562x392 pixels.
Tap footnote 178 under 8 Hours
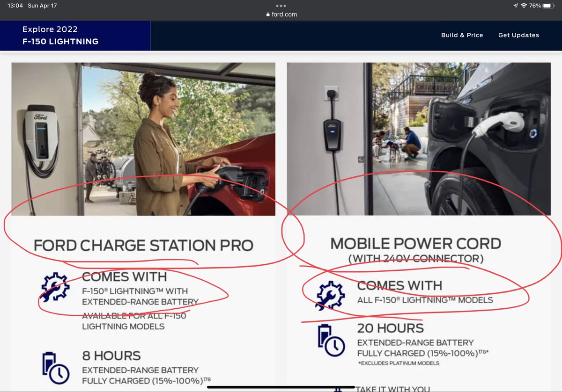tap(207, 379)
